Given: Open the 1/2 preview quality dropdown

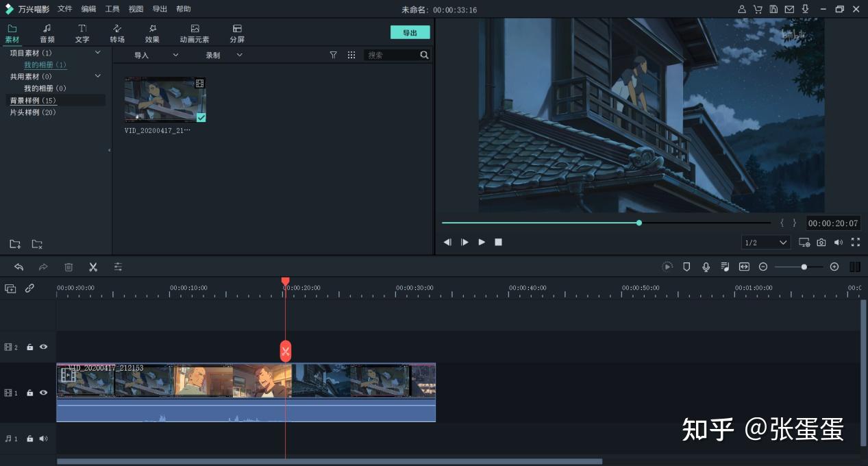Looking at the screenshot, I should point(767,243).
